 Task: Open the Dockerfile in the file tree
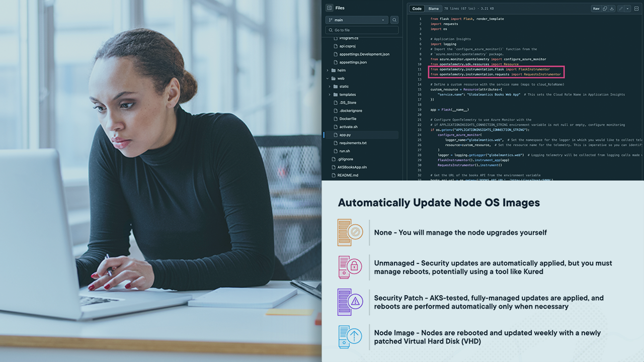348,119
